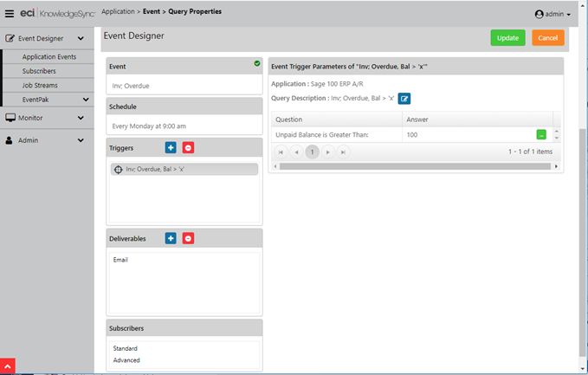The image size is (588, 375).
Task: Go to Job Streams
Action: [40, 85]
